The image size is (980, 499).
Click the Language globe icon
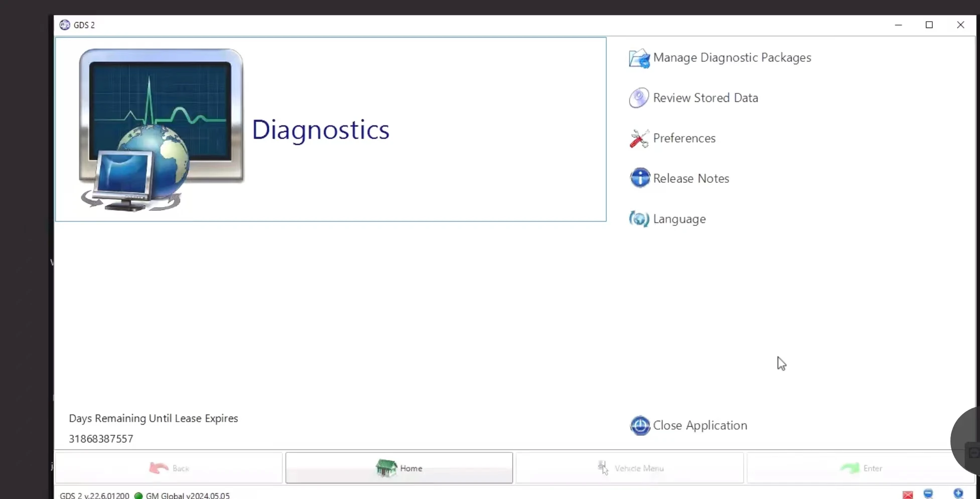point(639,219)
